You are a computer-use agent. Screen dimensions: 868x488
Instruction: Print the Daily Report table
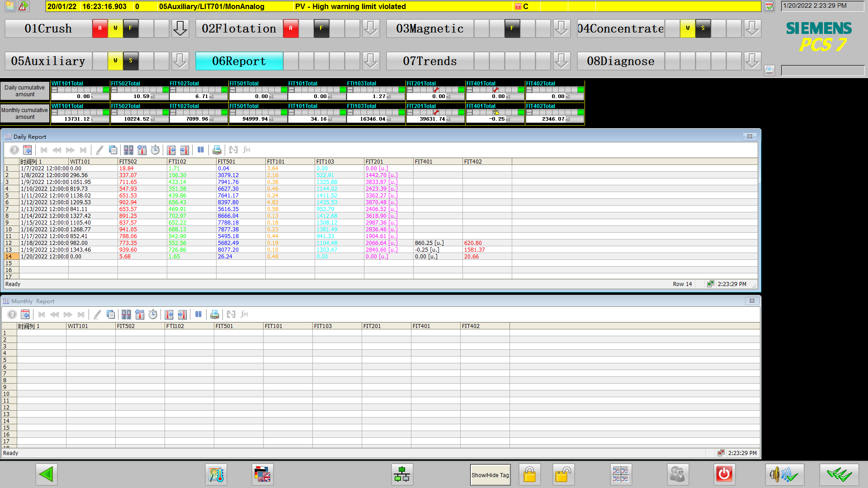tap(217, 150)
